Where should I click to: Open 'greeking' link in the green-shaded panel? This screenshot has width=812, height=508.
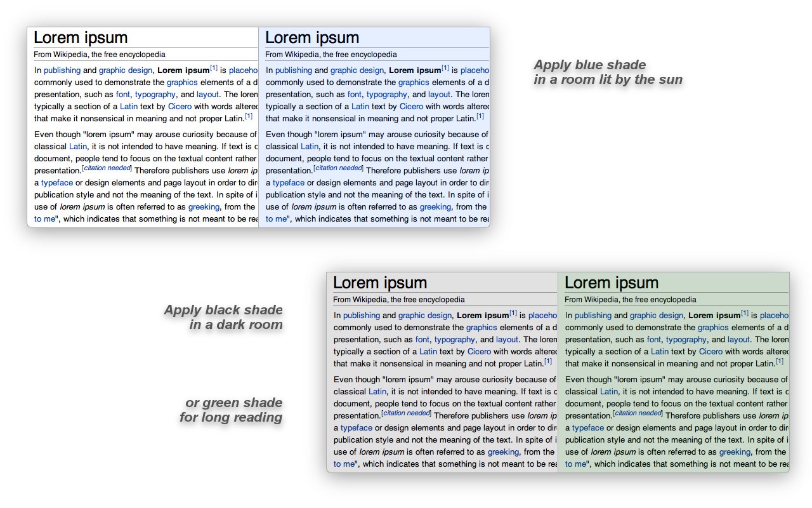(x=735, y=452)
